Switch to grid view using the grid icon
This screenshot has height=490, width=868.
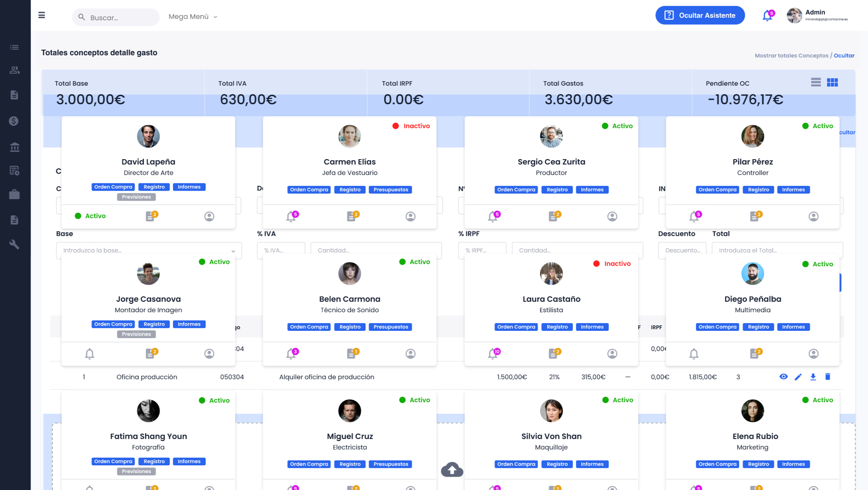click(x=832, y=82)
